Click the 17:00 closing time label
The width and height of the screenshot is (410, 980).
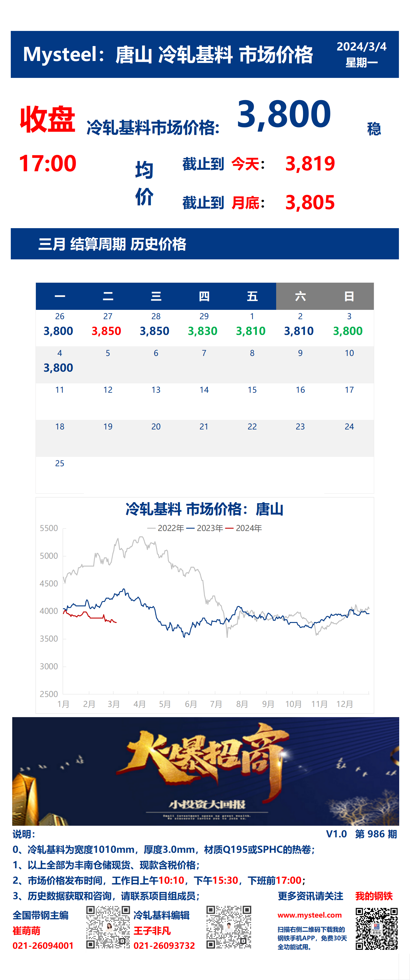(48, 164)
